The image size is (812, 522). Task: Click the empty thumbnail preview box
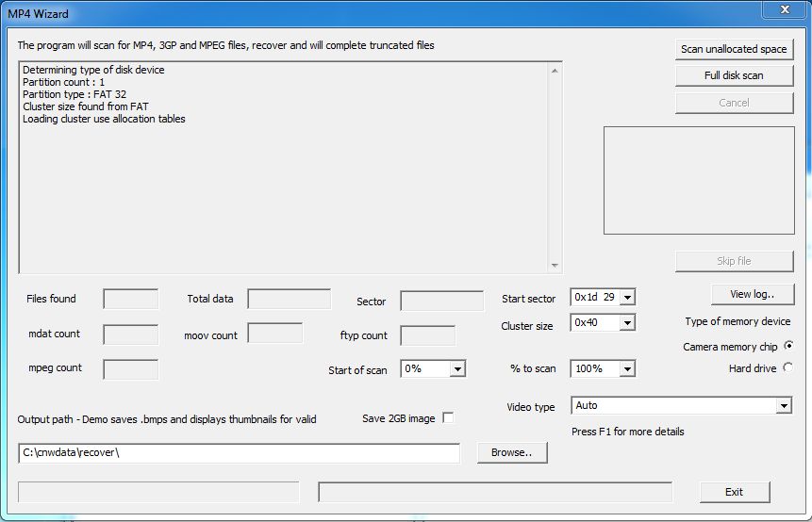pos(698,180)
